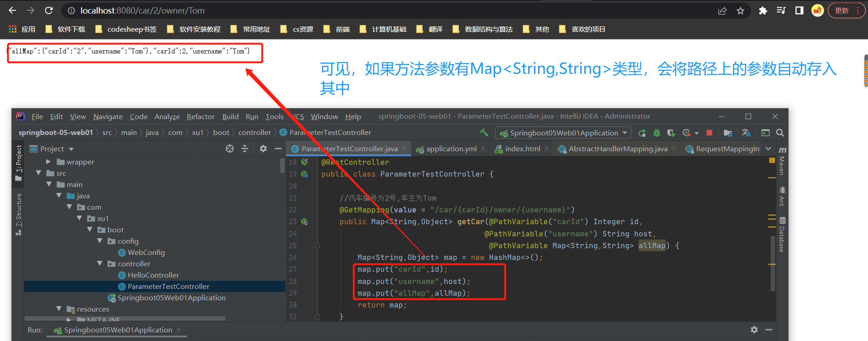The height and width of the screenshot is (341, 868).
Task: Toggle the Ant tool window
Action: 782,196
